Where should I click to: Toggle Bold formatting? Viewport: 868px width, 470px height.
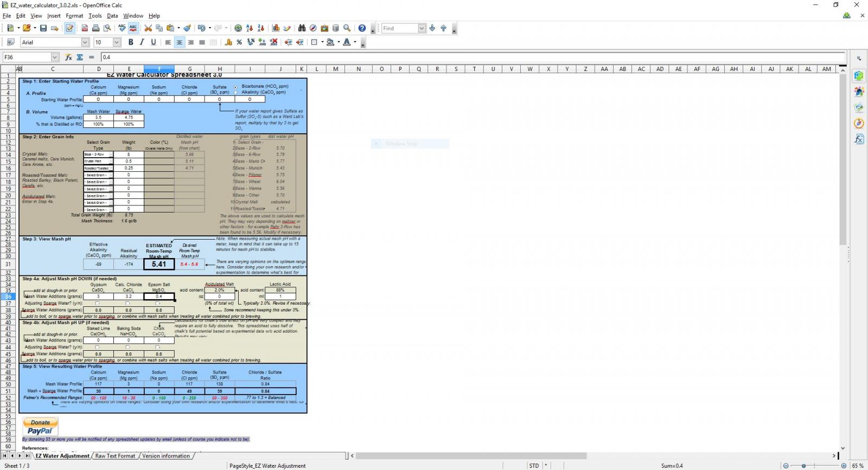click(131, 42)
